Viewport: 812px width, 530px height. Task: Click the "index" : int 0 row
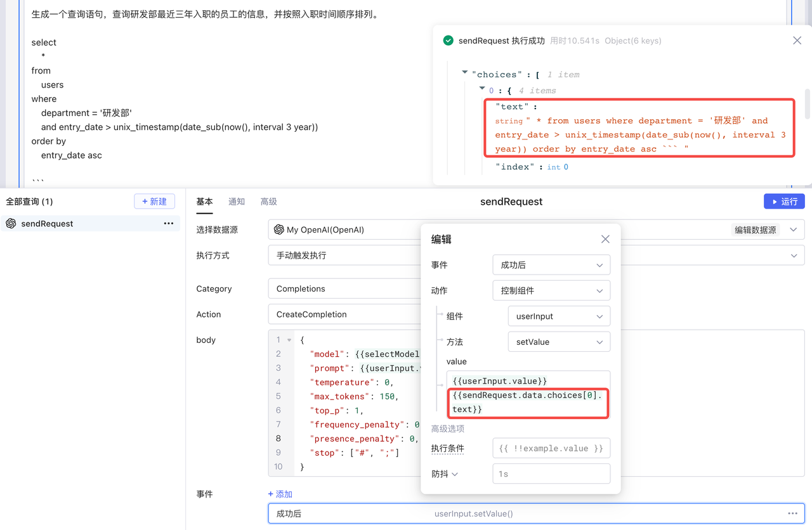pyautogui.click(x=532, y=167)
